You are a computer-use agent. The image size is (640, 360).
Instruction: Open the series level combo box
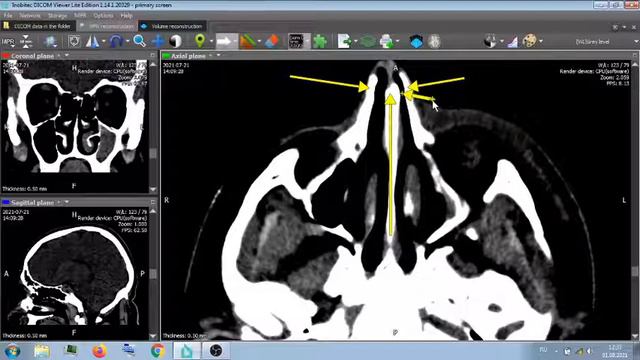point(606,42)
